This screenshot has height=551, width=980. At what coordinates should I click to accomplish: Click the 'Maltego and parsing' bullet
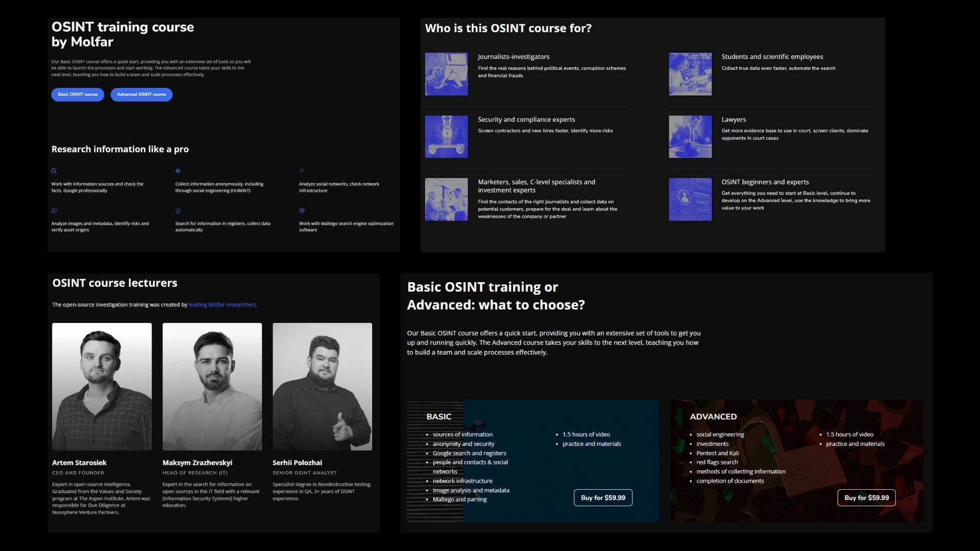coord(460,499)
